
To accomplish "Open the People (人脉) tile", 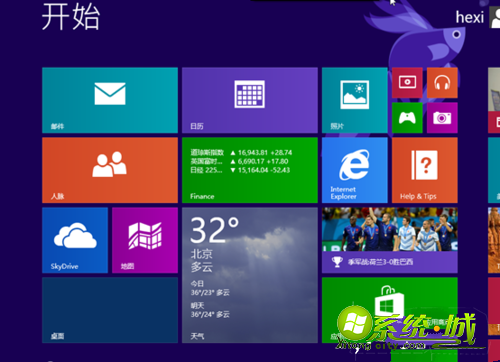I will 110,170.
